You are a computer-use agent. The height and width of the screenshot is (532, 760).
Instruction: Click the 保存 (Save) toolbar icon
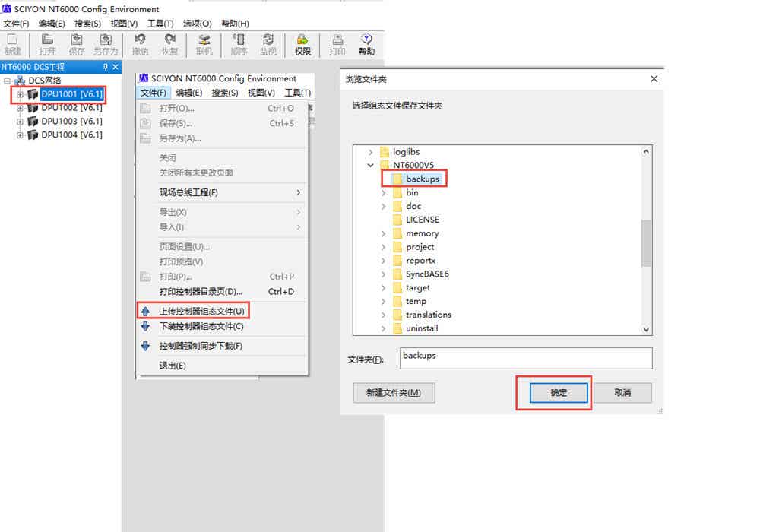pyautogui.click(x=77, y=45)
